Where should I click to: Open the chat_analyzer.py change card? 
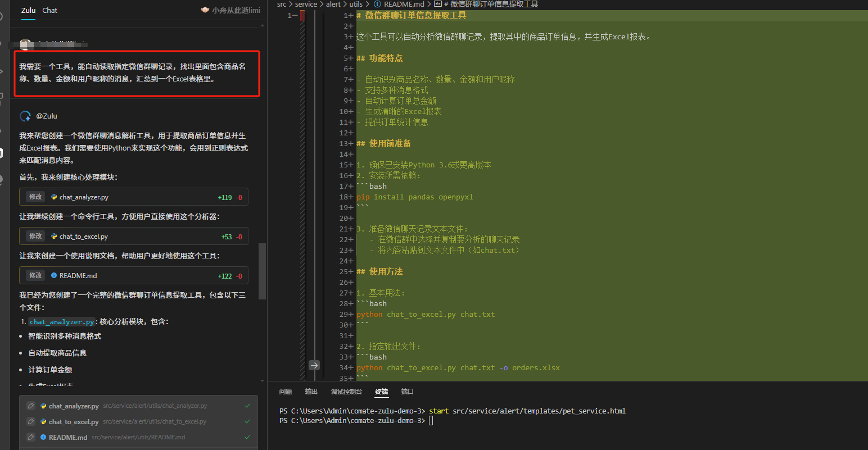click(x=134, y=197)
